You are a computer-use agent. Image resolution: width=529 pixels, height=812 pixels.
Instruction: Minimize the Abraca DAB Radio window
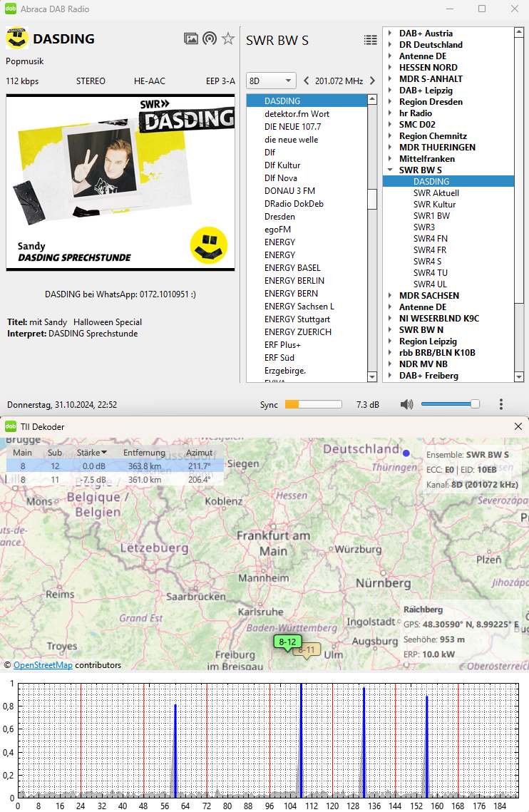pyautogui.click(x=450, y=9)
